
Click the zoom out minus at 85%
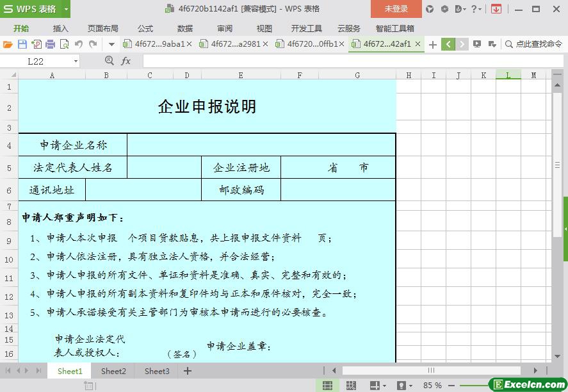click(x=453, y=386)
